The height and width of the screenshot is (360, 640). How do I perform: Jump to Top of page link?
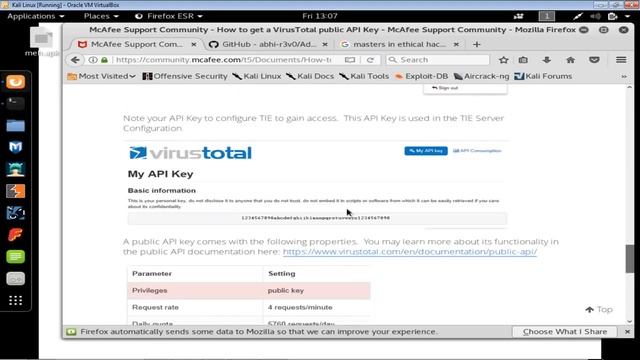tap(599, 310)
